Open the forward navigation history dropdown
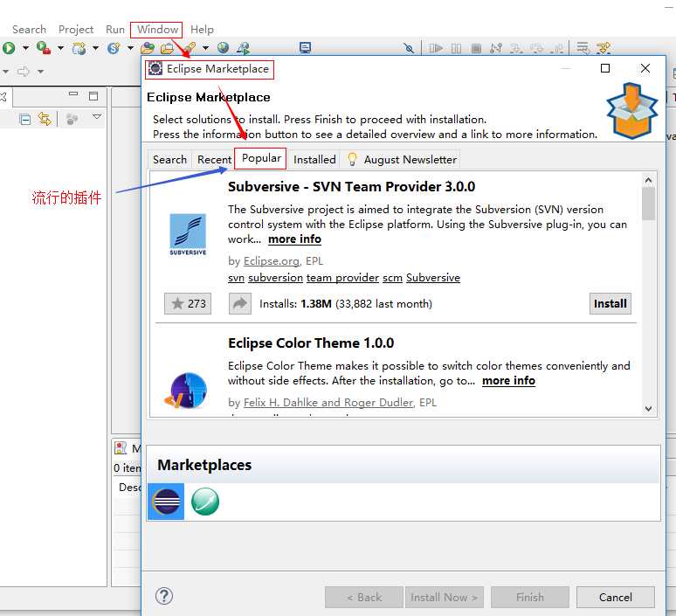 pyautogui.click(x=40, y=71)
